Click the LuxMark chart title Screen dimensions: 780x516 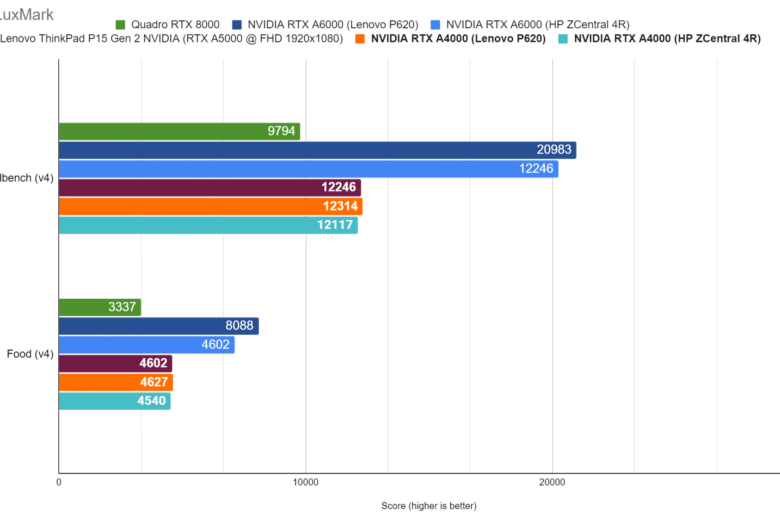(x=27, y=14)
